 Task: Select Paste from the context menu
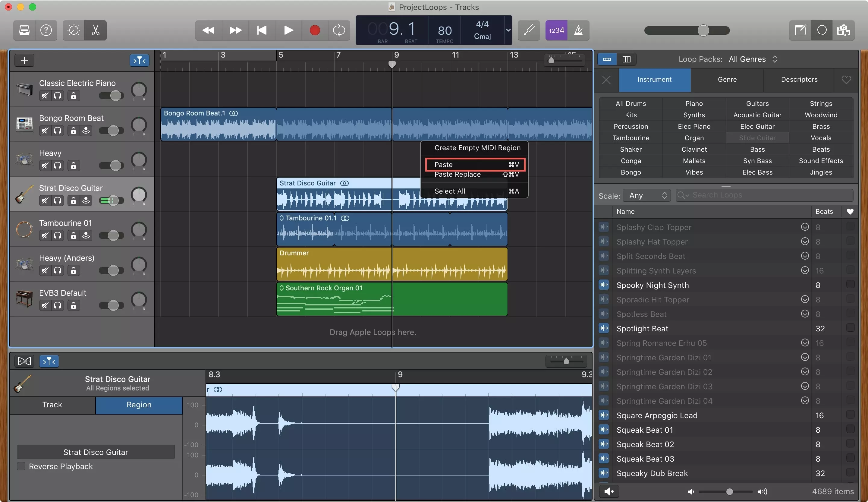click(x=475, y=164)
